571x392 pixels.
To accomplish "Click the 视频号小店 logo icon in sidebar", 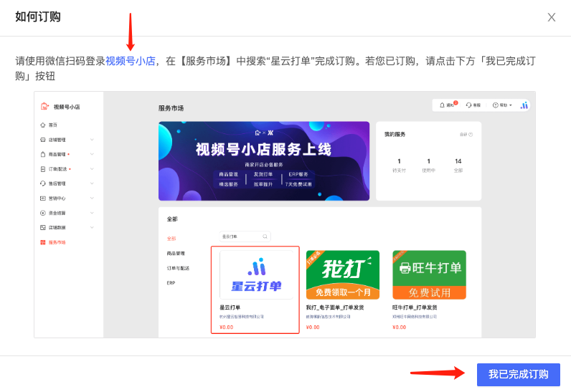I will click(x=44, y=106).
